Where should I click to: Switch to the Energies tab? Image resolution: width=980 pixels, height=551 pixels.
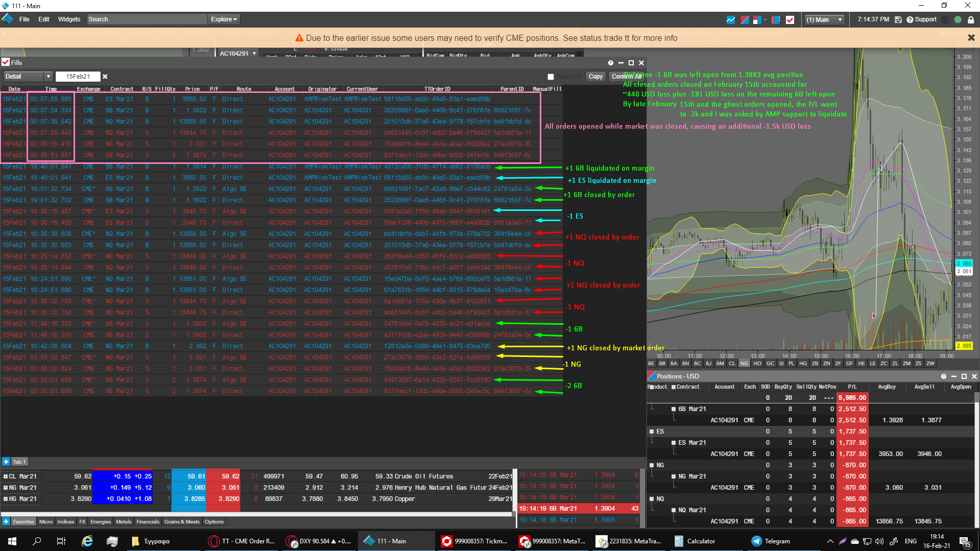tap(101, 521)
